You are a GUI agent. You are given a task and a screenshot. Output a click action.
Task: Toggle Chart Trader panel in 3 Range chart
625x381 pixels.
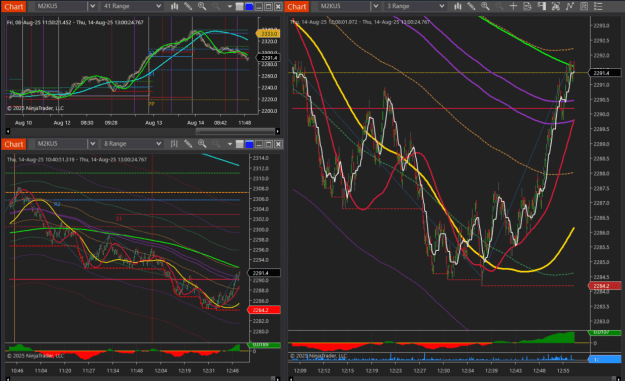542,6
